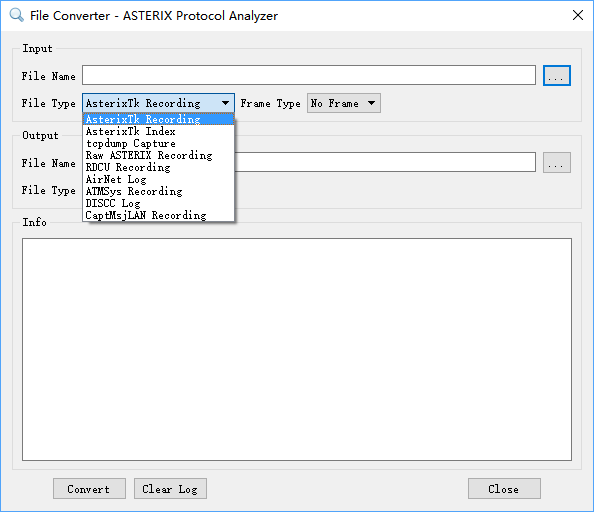
Task: Select AirNet Log file type
Action: coord(158,179)
